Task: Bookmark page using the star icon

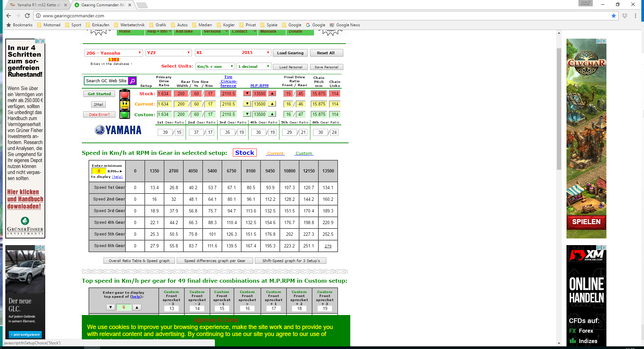Action: [x=613, y=16]
